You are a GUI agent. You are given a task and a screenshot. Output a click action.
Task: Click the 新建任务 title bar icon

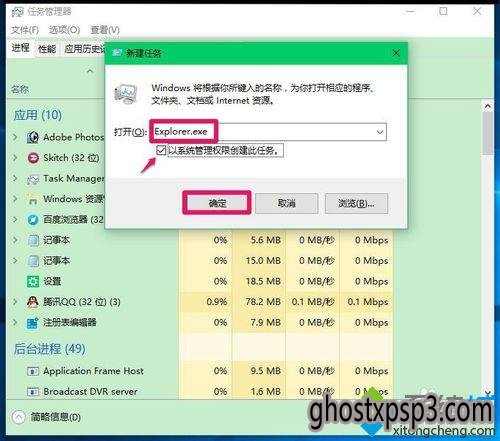[116, 53]
